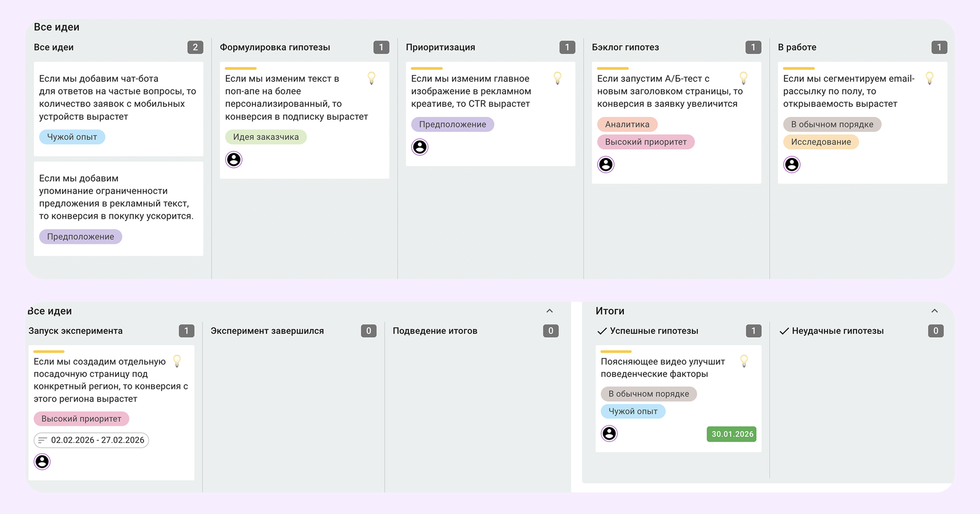
Task: Collapse the Итоги section using the chevron
Action: pyautogui.click(x=935, y=311)
